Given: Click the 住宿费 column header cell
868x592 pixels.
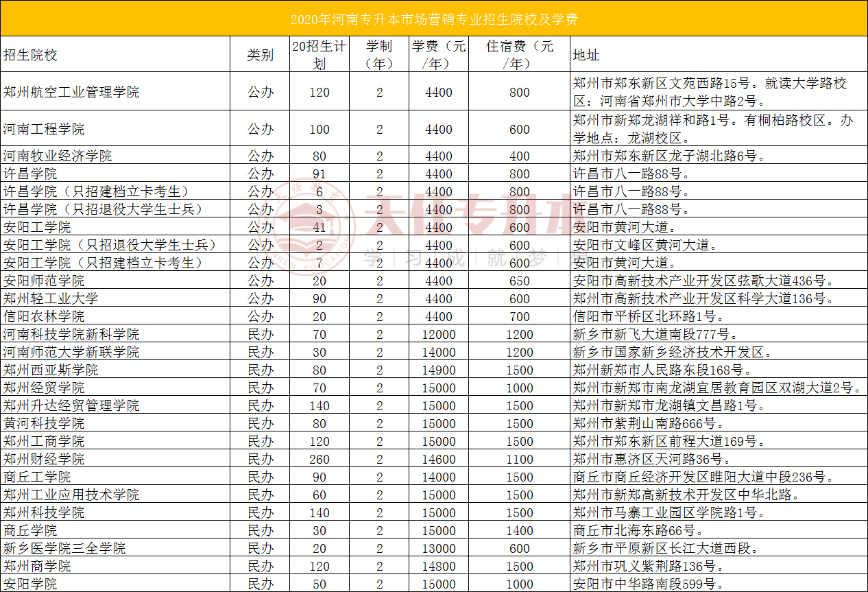Looking at the screenshot, I should (519, 55).
